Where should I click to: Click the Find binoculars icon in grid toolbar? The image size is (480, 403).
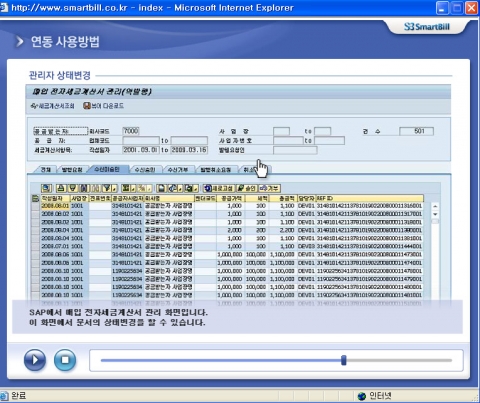coord(84,188)
